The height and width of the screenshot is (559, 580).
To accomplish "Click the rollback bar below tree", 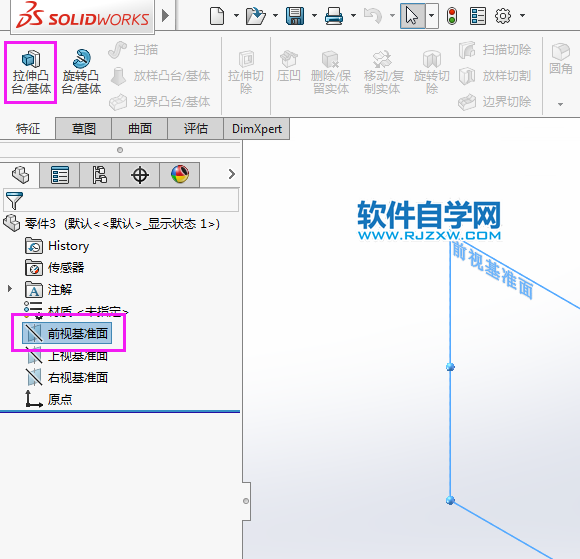I will [x=120, y=411].
